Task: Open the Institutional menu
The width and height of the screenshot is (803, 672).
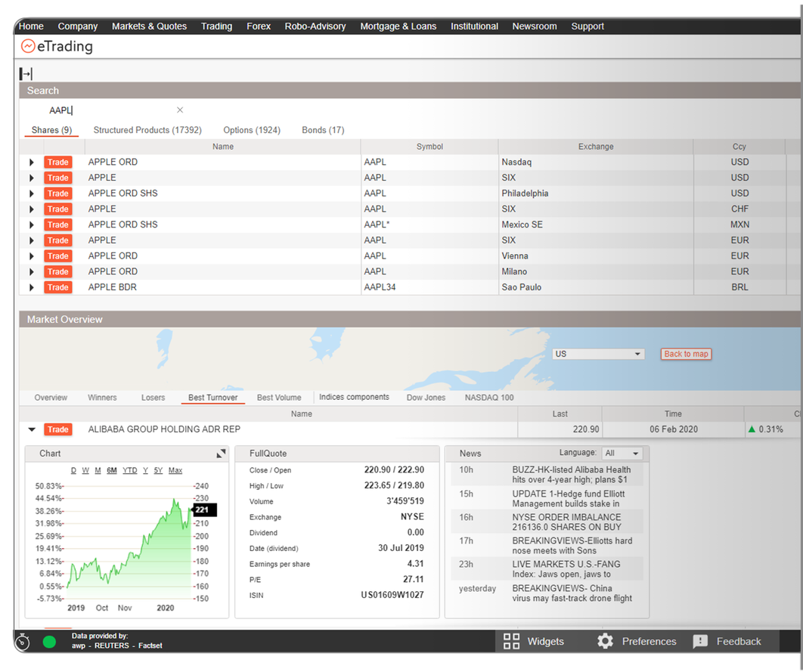Action: pos(474,26)
